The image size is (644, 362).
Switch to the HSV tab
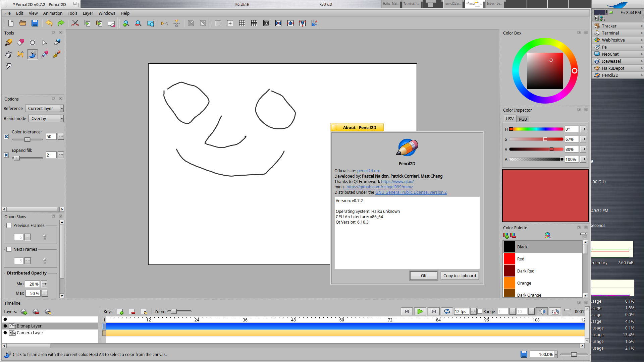point(509,119)
